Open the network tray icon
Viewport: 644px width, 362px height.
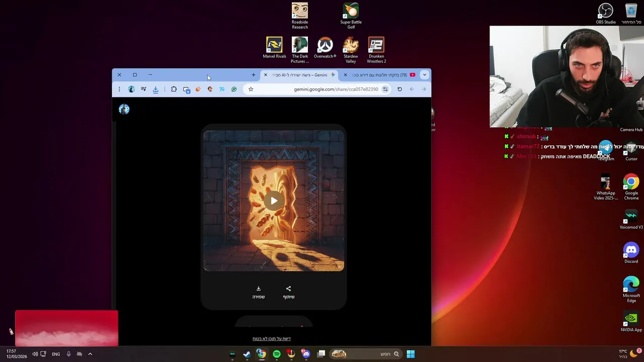43,354
